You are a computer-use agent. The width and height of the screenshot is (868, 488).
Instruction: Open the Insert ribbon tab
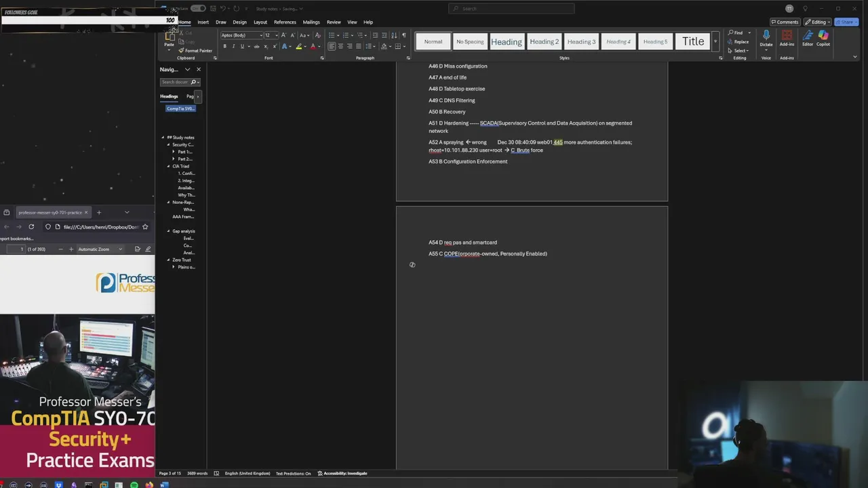203,22
